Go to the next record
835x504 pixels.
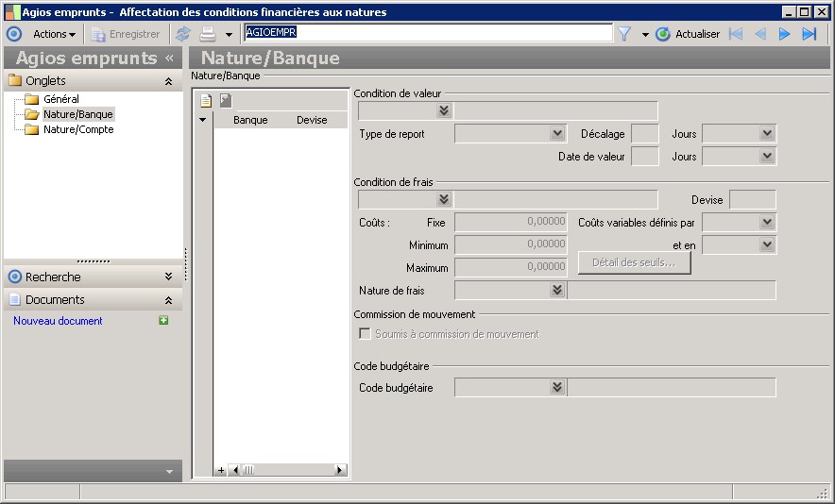click(784, 34)
